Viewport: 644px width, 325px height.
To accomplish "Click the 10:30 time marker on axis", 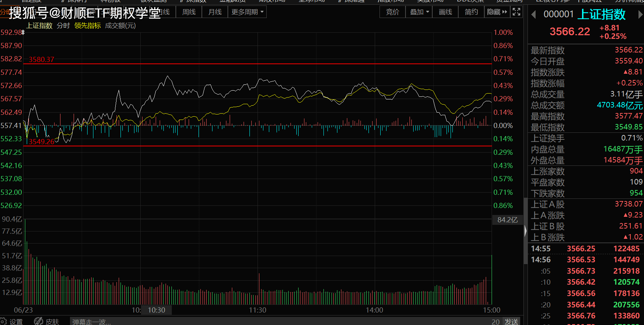I will (x=156, y=310).
